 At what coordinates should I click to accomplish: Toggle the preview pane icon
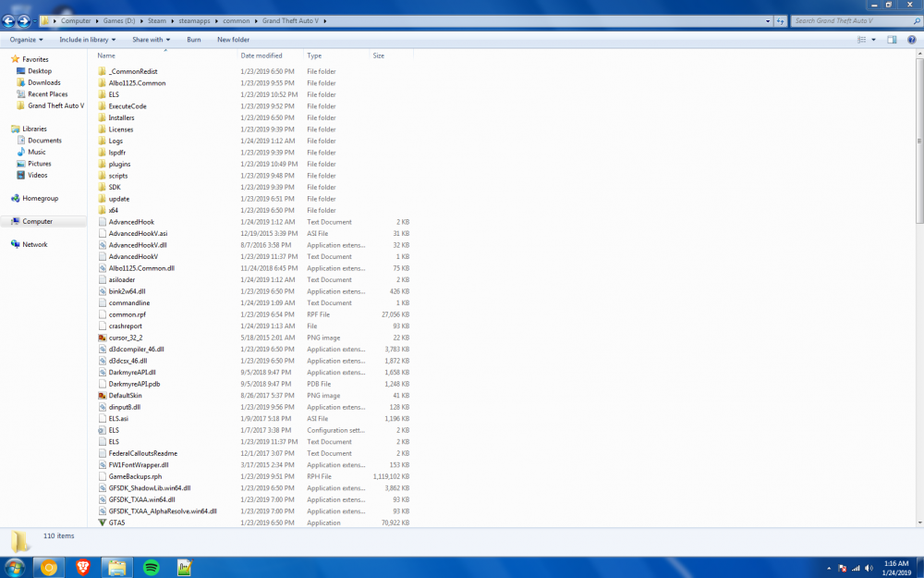tap(892, 40)
